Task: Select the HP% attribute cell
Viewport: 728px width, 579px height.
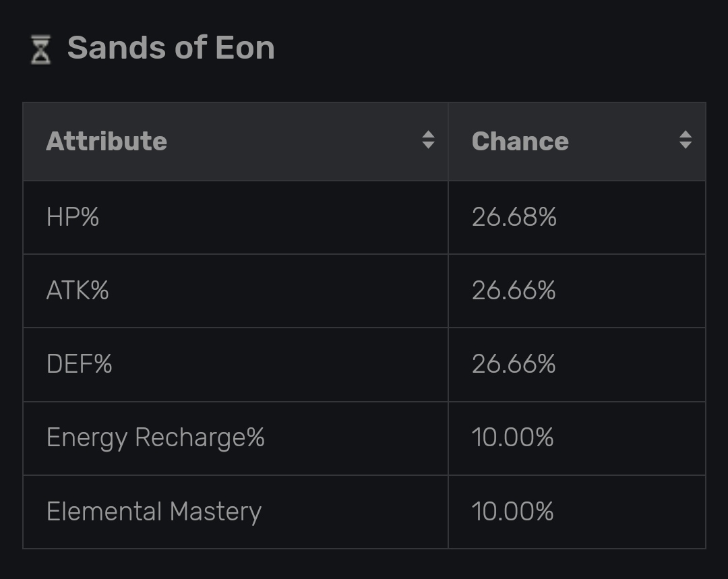Action: click(x=73, y=218)
